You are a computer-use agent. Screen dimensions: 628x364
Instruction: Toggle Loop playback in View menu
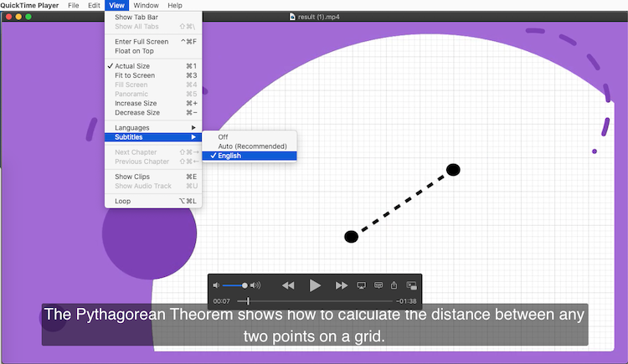(153, 201)
